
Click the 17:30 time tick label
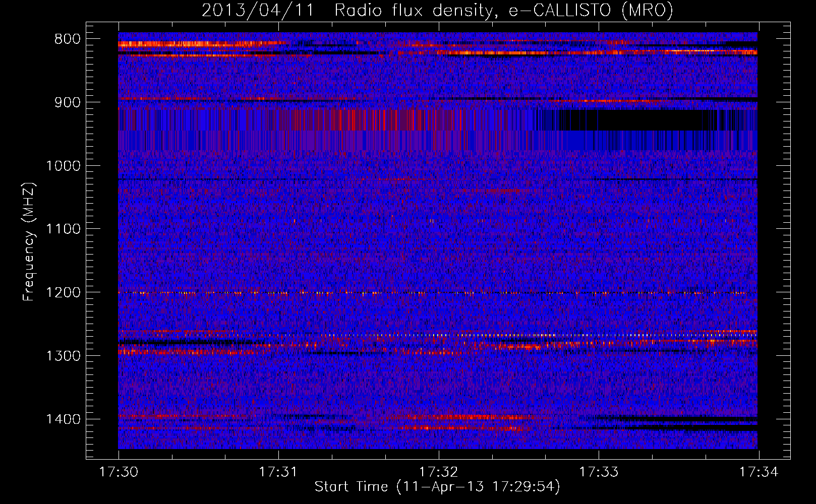click(x=118, y=472)
